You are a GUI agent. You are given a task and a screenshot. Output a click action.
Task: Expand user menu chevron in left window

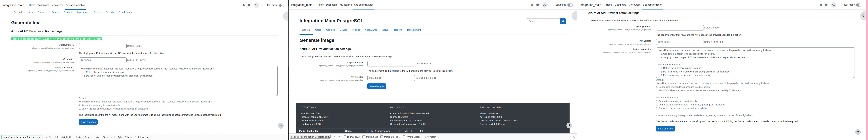pyautogui.click(x=261, y=5)
